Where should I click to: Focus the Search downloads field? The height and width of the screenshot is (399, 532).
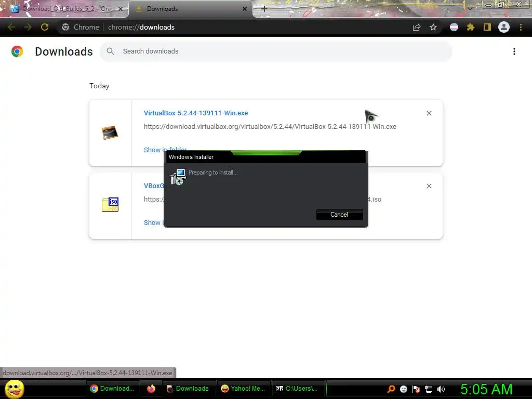276,51
